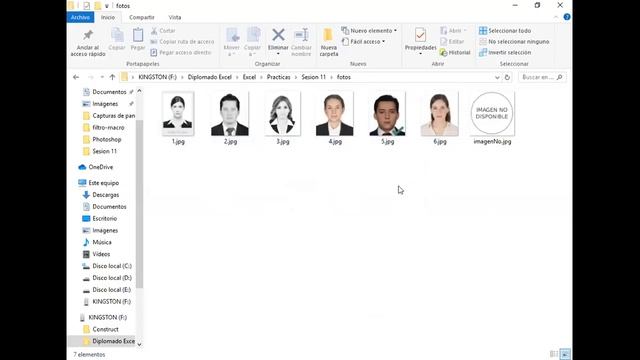Click Invertir selección
This screenshot has height=360, width=640.
pyautogui.click(x=505, y=53)
